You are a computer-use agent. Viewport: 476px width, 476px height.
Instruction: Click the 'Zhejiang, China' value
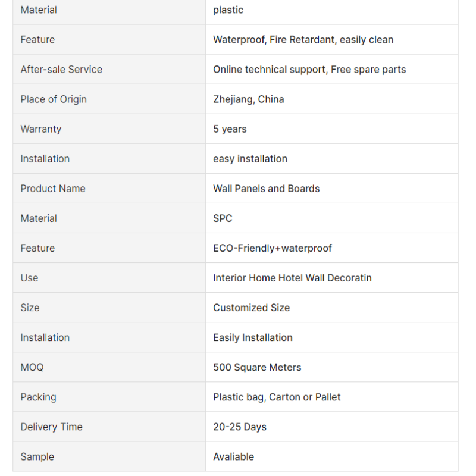(248, 99)
